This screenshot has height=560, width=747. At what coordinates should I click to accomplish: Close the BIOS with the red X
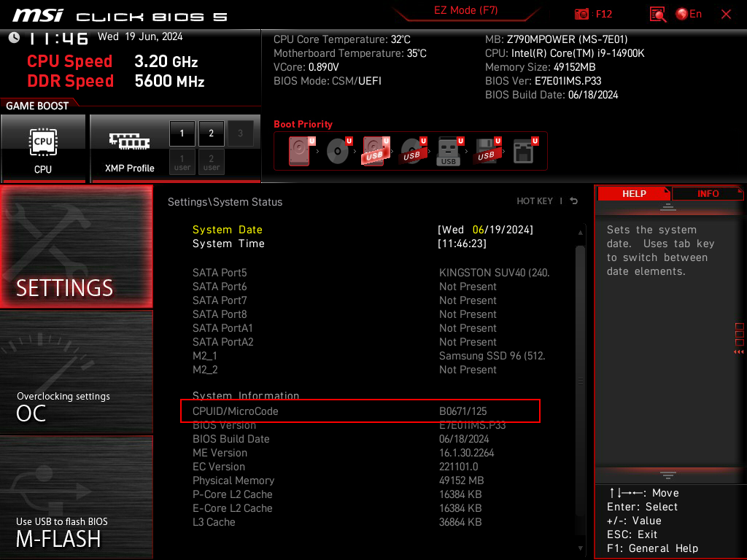click(726, 15)
